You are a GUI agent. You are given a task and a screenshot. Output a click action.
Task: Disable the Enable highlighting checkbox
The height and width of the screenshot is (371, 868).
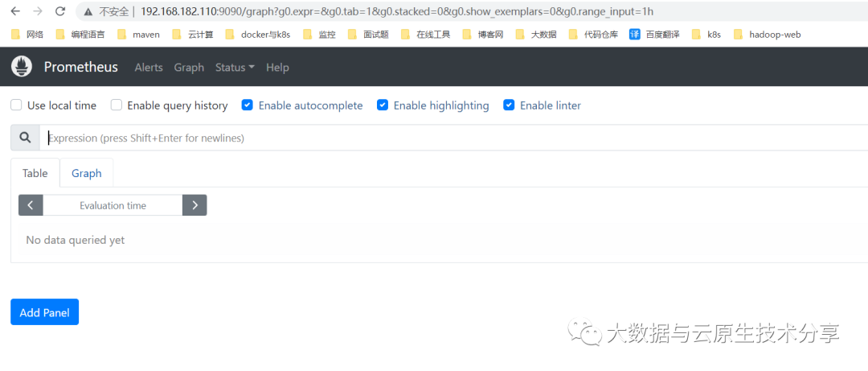coord(383,105)
